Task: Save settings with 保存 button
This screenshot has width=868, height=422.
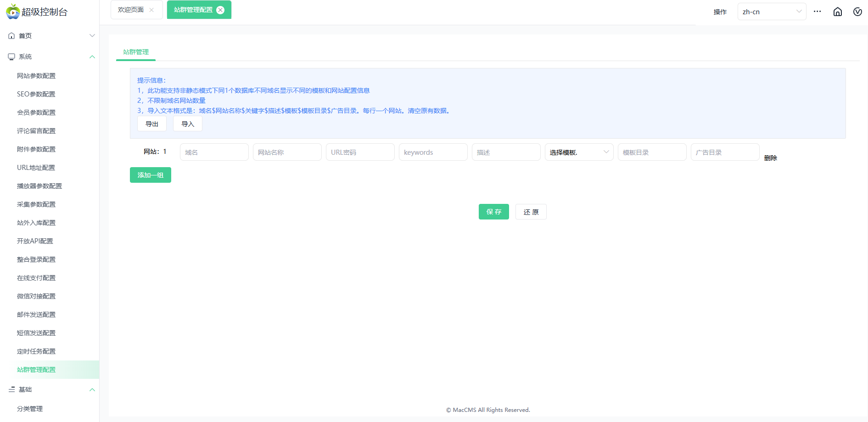Action: [x=494, y=212]
